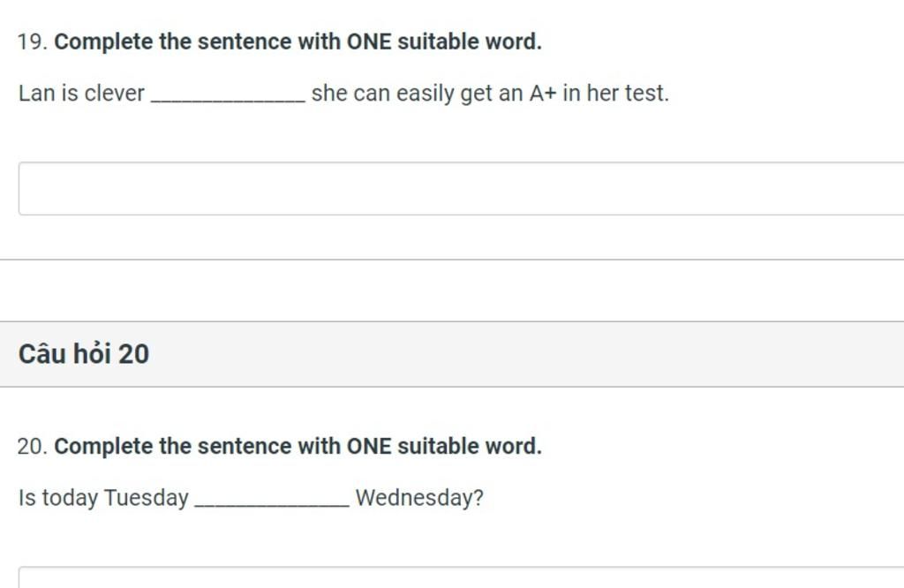
Task: Click the sentence starting with Lan is clever
Action: [344, 92]
